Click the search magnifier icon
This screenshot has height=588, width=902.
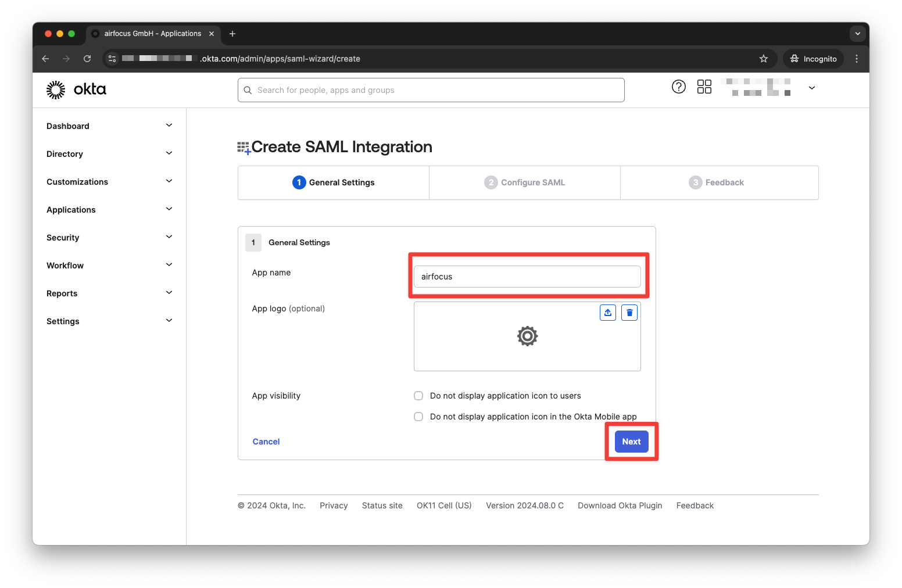(248, 90)
